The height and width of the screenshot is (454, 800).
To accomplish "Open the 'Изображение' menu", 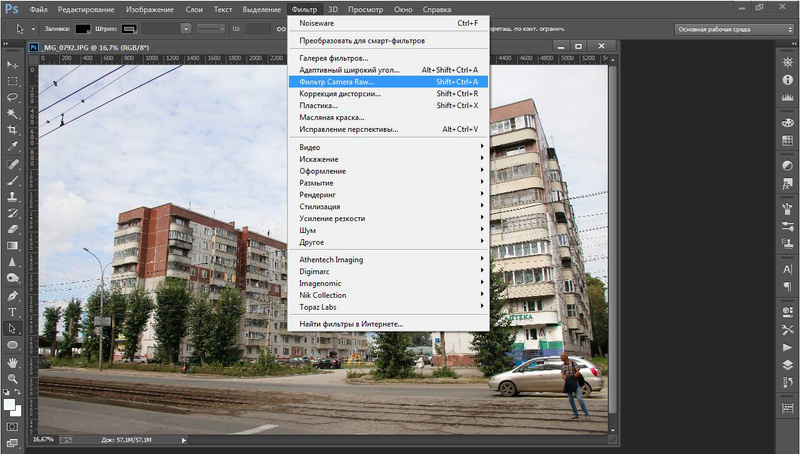I will click(148, 9).
